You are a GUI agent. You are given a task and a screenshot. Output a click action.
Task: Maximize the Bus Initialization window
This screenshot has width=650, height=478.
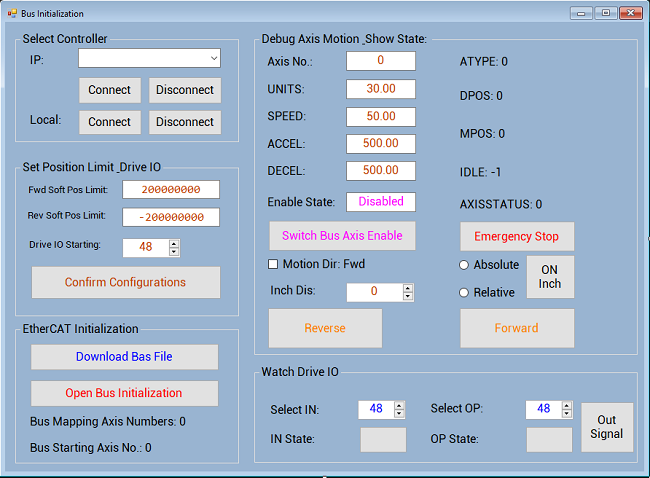(x=606, y=13)
